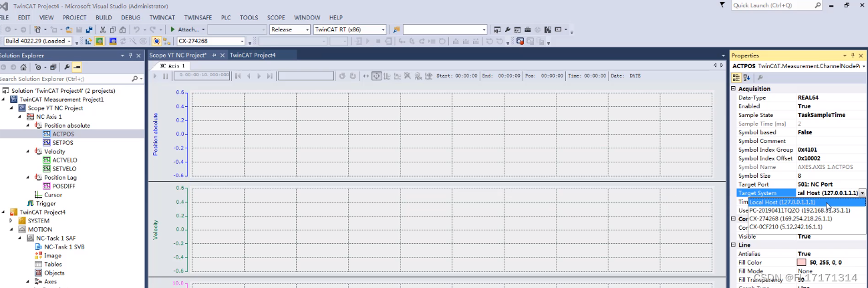Viewport: 868px width, 288px height.
Task: Open the Release configuration dropdown
Action: click(x=307, y=29)
